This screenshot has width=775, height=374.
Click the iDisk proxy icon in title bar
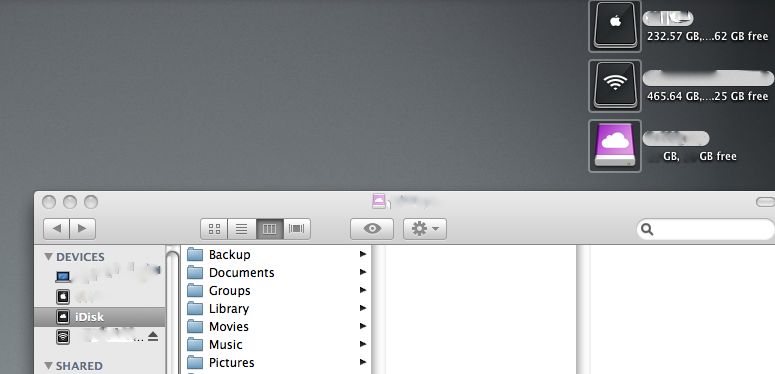(379, 201)
